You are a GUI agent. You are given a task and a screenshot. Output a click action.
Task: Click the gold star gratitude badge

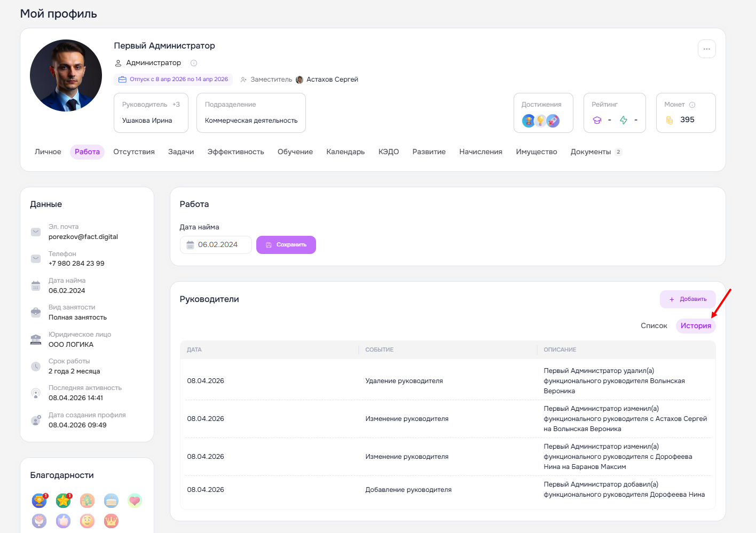(63, 500)
